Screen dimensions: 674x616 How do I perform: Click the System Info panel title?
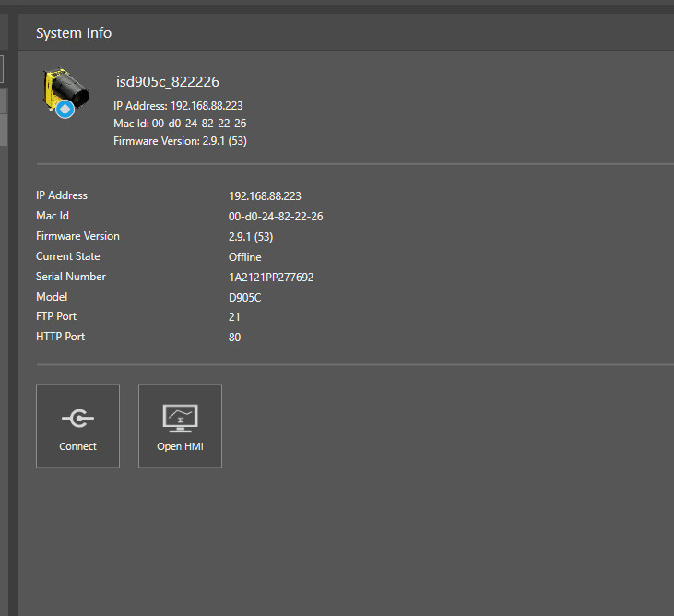[x=74, y=33]
